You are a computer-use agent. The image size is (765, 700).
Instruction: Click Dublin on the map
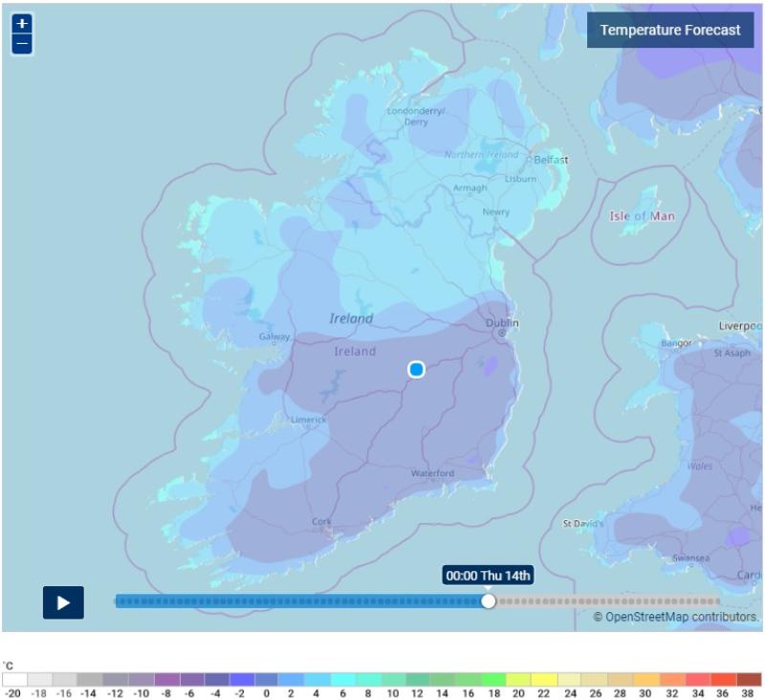[x=502, y=323]
